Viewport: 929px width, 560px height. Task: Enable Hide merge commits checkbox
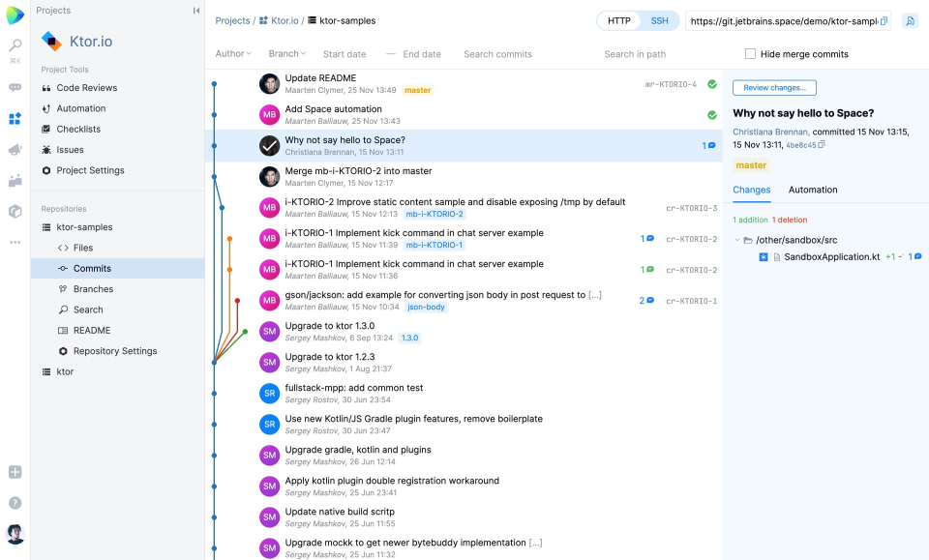(750, 54)
